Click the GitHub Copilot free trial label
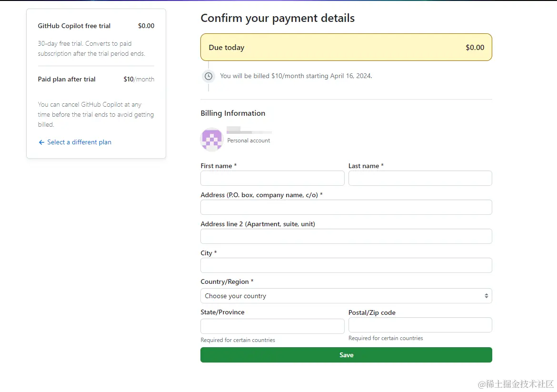The image size is (557, 392). [74, 26]
